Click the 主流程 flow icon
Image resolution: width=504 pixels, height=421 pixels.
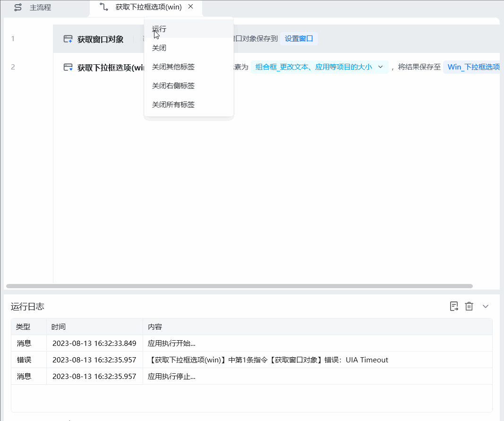click(x=18, y=7)
